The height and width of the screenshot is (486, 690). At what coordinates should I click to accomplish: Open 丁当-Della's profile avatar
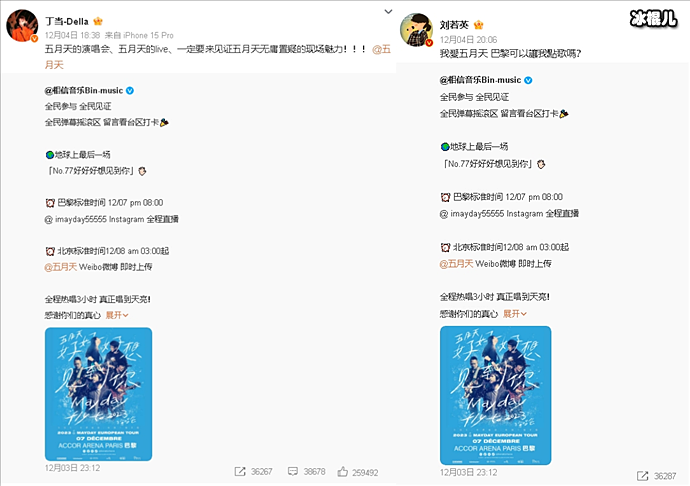22,26
